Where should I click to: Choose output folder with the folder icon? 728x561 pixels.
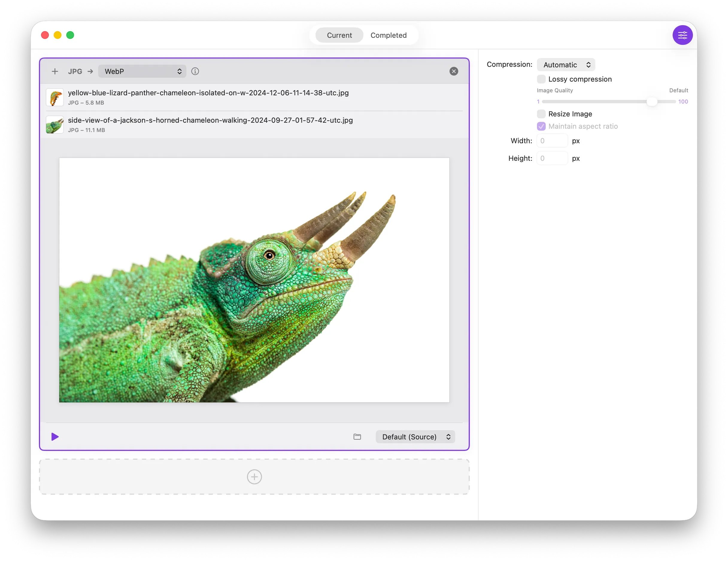click(357, 437)
